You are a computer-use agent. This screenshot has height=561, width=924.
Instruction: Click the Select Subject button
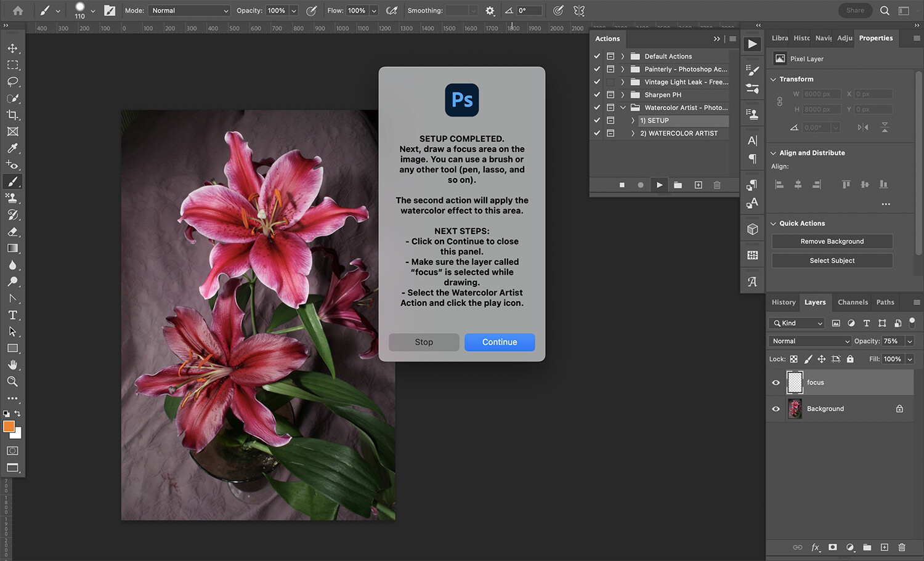[832, 260]
